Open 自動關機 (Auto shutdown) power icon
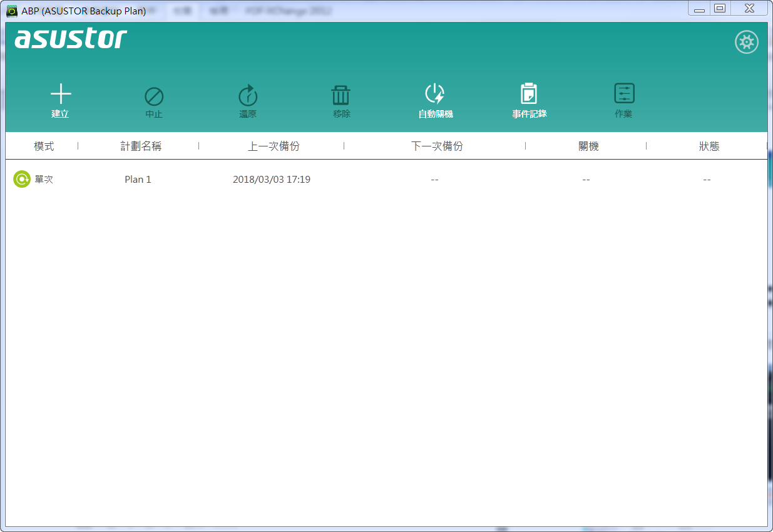The height and width of the screenshot is (532, 773). 435,95
